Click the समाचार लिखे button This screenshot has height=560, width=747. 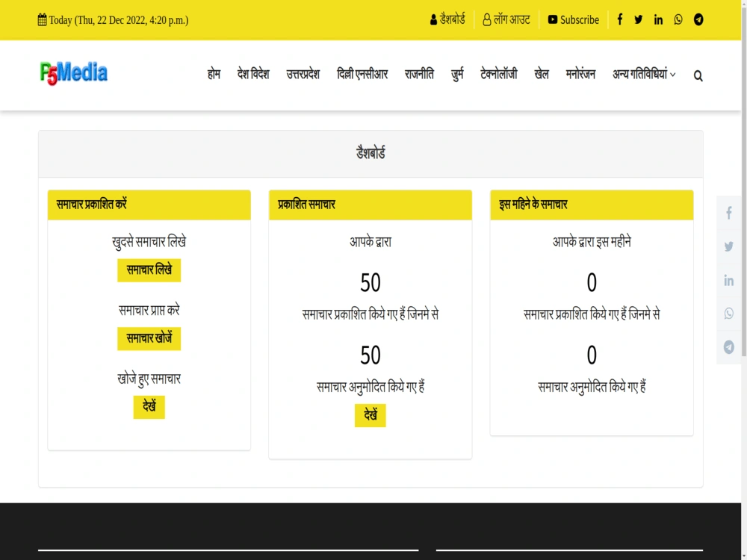click(x=149, y=270)
